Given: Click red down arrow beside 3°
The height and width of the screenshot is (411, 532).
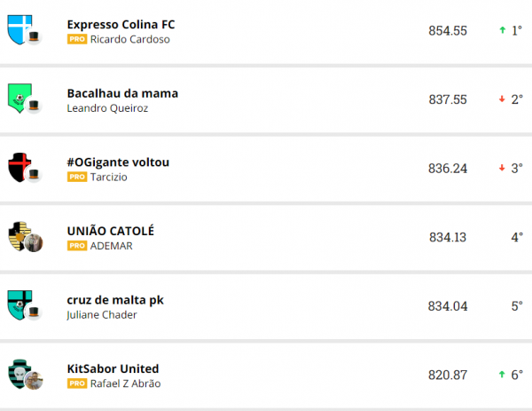Looking at the screenshot, I should [502, 168].
